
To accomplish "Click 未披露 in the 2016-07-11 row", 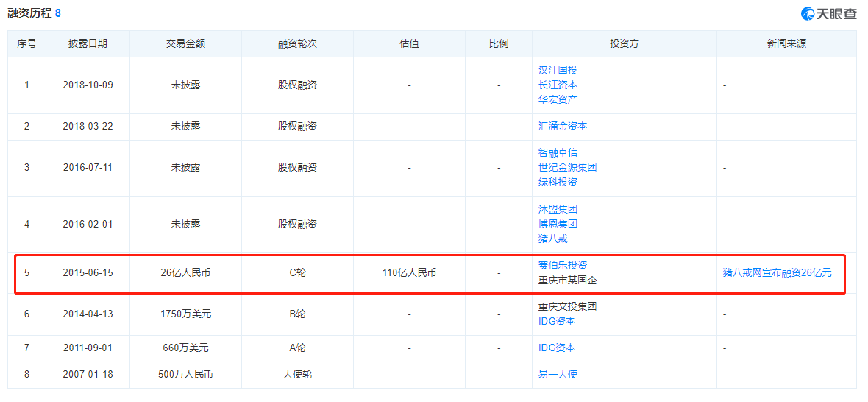I will 186,167.
